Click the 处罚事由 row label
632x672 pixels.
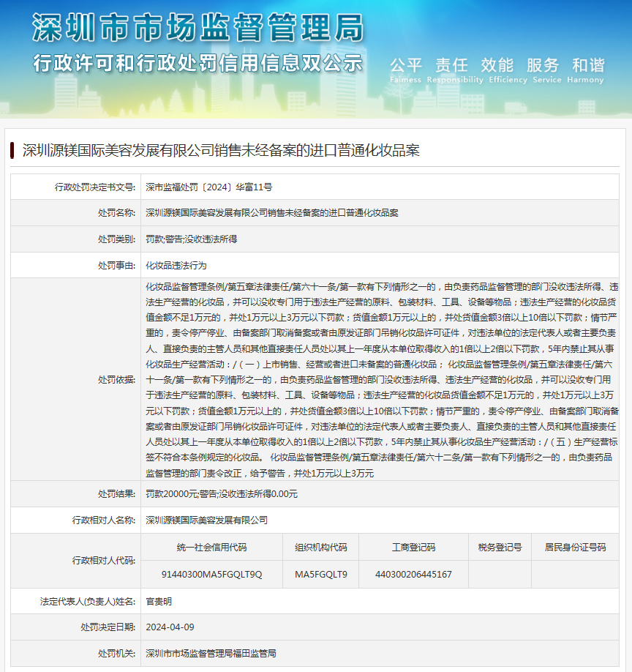click(116, 265)
